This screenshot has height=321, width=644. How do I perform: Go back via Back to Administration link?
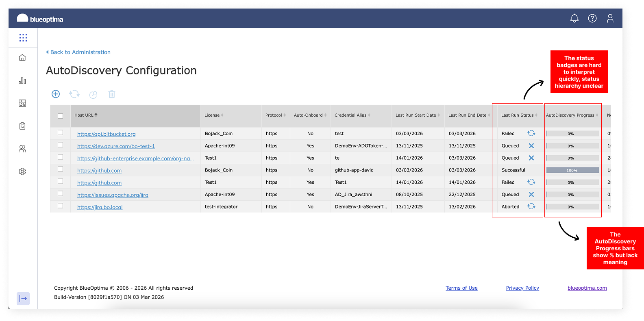pyautogui.click(x=78, y=52)
